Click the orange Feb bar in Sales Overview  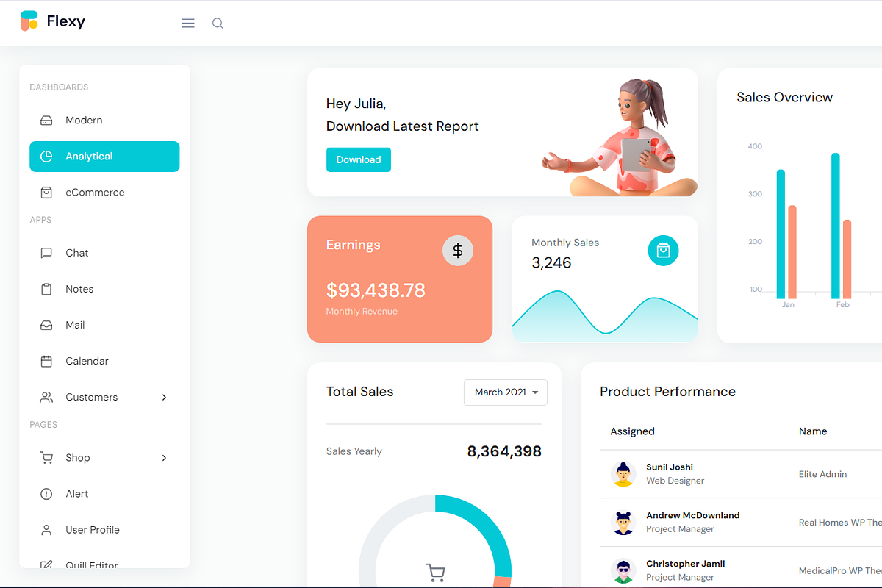[847, 259]
